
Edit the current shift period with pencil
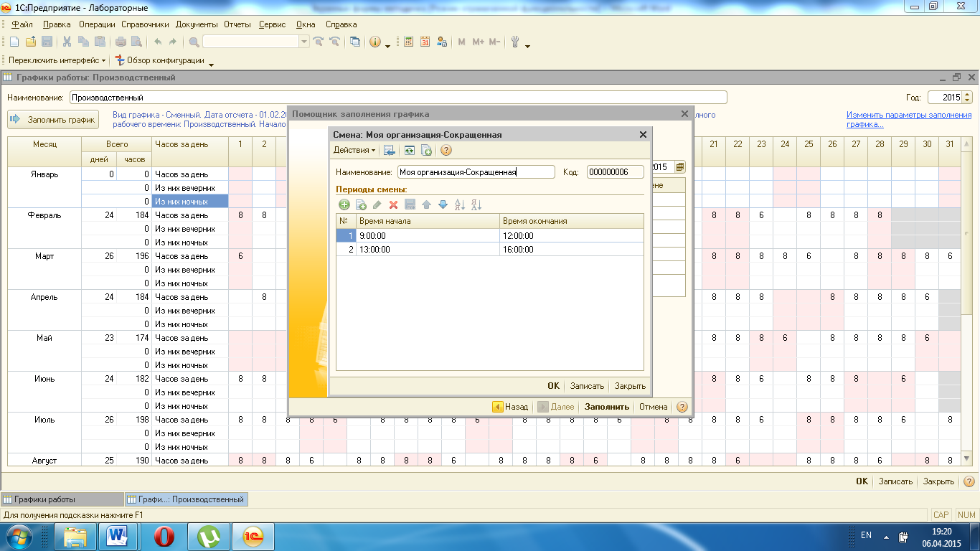pos(377,204)
